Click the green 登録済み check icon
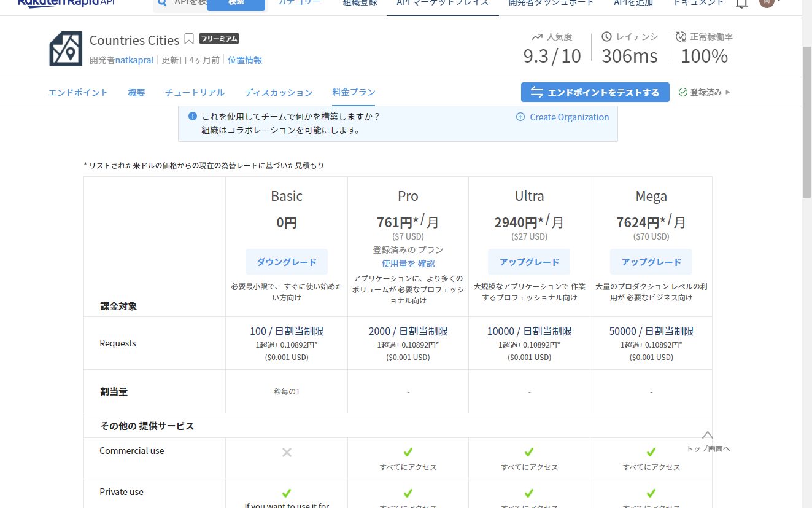This screenshot has width=812, height=508. pos(682,92)
